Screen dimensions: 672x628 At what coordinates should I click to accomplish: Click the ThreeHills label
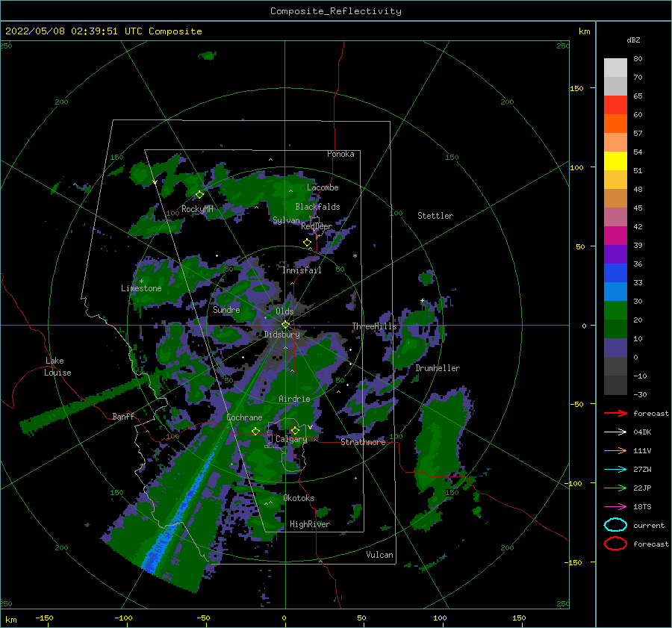(x=375, y=326)
